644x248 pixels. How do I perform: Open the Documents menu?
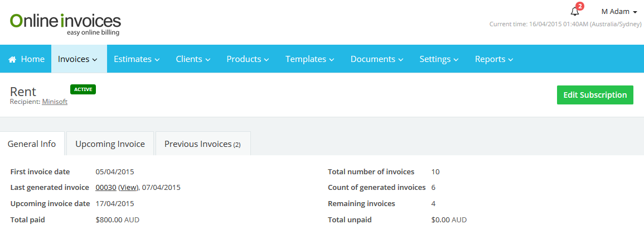click(376, 59)
